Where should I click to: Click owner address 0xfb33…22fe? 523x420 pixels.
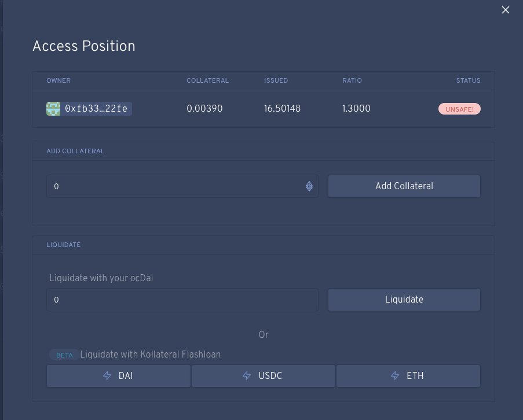point(96,109)
